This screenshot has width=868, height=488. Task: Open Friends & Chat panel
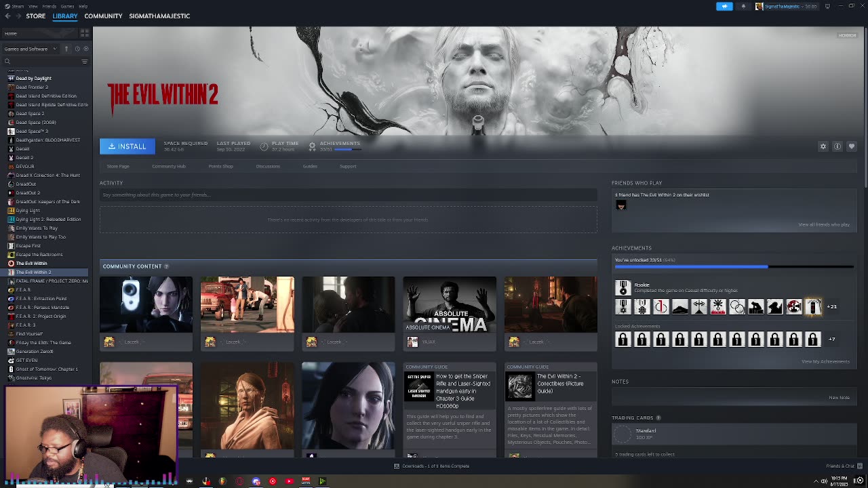844,466
